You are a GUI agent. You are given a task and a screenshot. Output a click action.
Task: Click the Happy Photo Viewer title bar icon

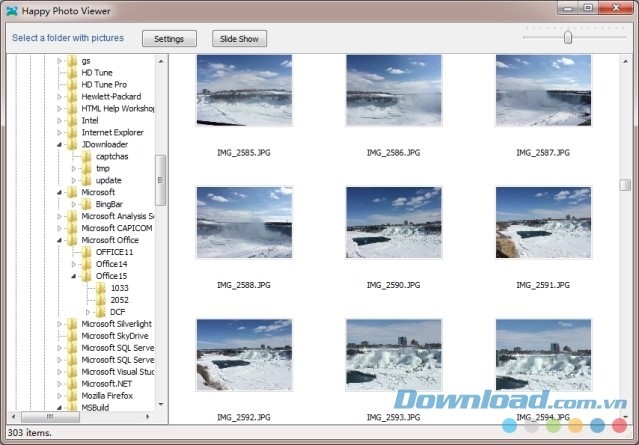point(10,9)
